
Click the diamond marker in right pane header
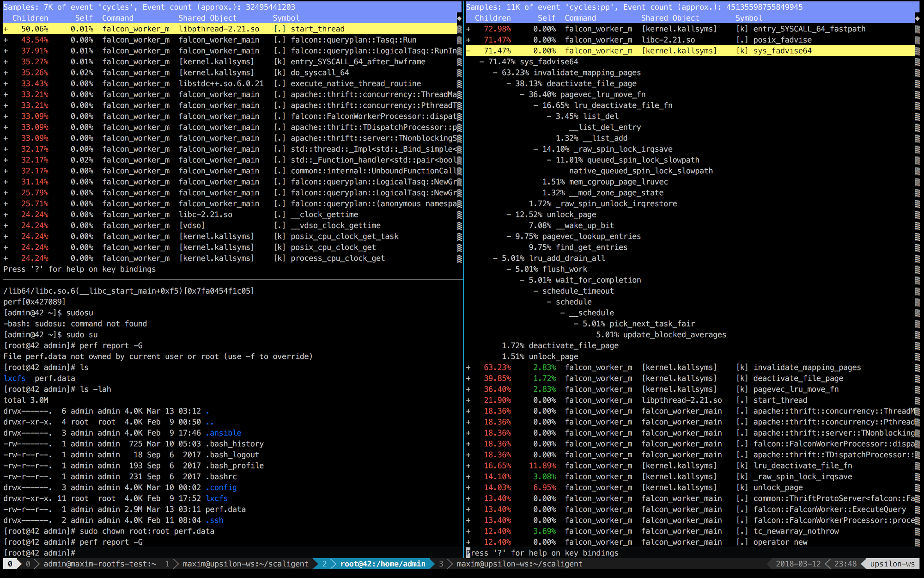coord(917,18)
